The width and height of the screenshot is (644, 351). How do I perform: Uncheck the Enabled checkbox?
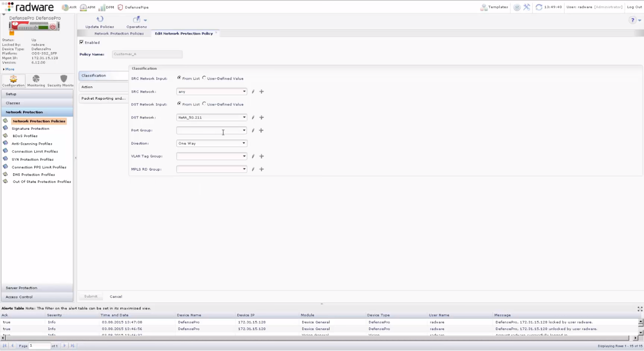coord(81,42)
